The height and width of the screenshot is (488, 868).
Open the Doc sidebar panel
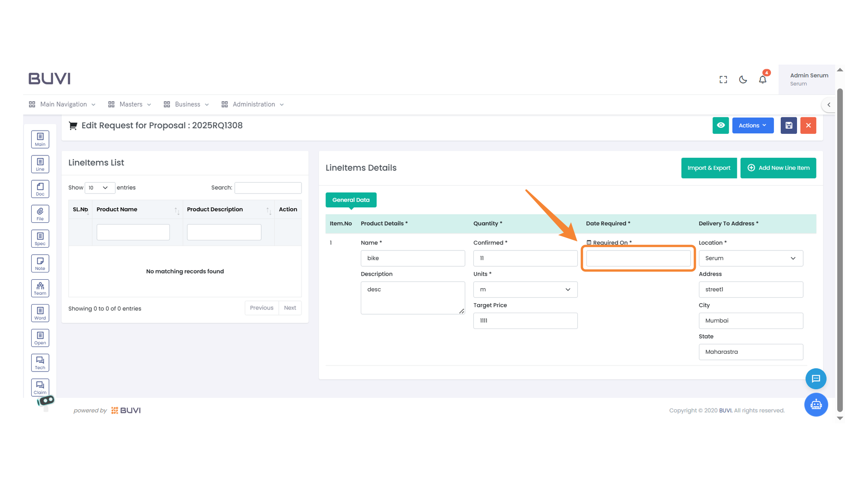click(40, 188)
